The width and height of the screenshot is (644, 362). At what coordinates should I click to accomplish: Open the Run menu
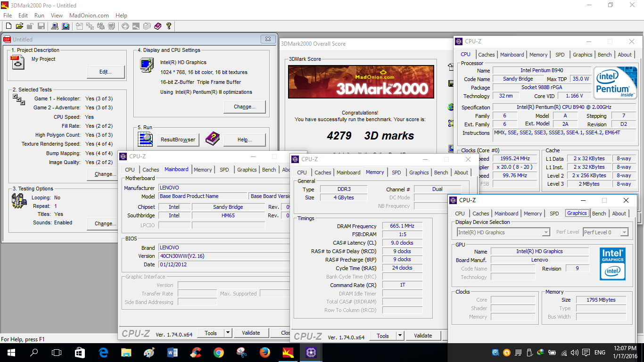tap(39, 16)
